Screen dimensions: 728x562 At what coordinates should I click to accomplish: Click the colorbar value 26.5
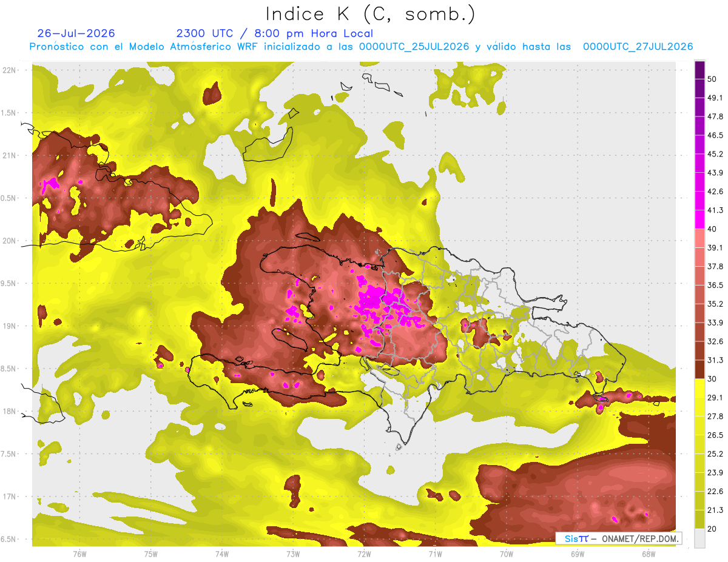tap(715, 435)
